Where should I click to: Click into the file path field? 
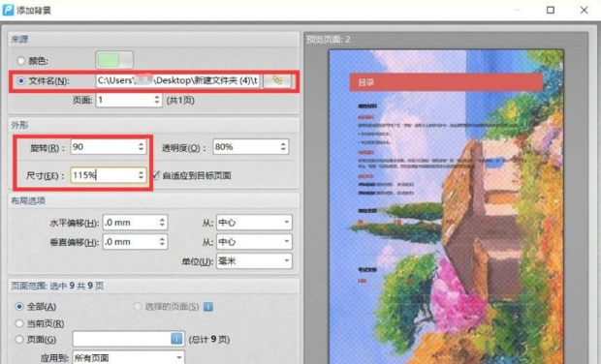(177, 80)
